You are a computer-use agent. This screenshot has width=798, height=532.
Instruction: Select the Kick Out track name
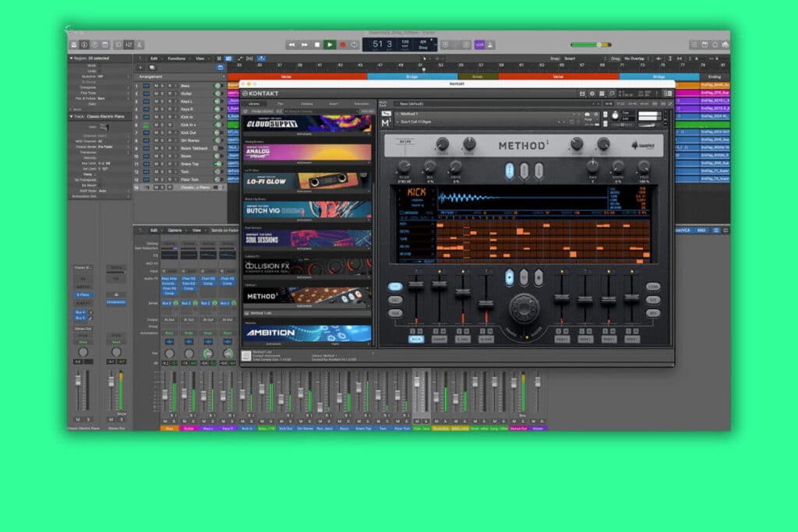(x=189, y=132)
